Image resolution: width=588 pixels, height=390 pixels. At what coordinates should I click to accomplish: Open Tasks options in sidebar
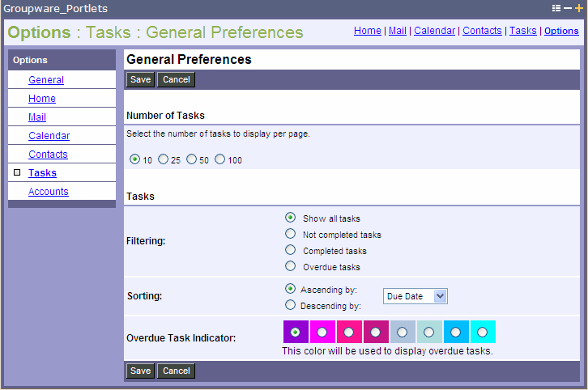coord(42,172)
